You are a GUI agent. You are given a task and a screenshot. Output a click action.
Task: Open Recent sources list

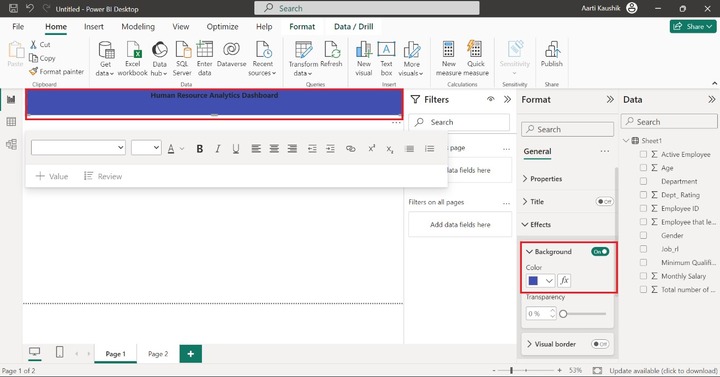(262, 58)
